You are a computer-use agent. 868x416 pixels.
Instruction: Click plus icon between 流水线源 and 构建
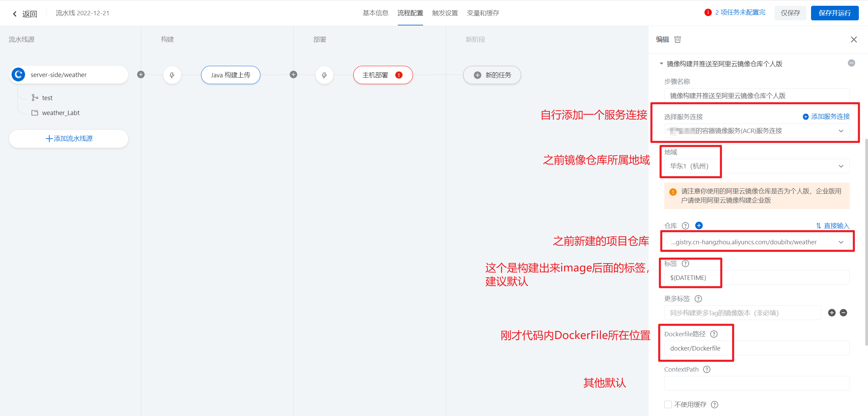141,75
